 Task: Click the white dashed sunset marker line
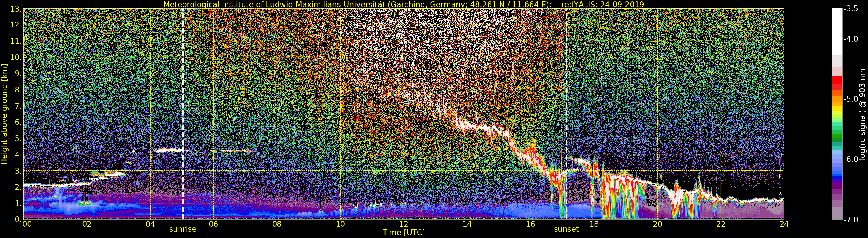(x=566, y=114)
